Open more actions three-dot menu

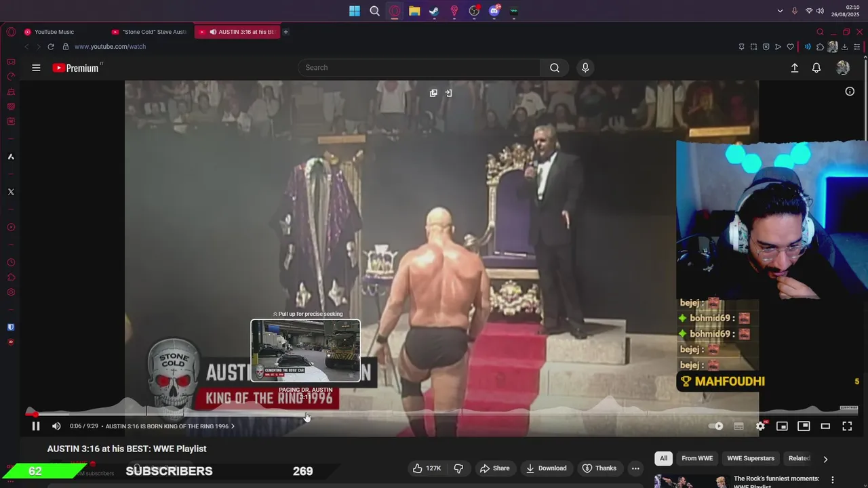click(x=635, y=468)
